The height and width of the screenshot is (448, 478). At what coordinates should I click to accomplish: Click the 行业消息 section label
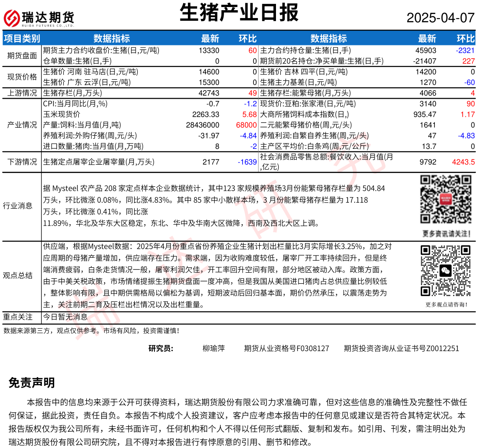pos(18,206)
